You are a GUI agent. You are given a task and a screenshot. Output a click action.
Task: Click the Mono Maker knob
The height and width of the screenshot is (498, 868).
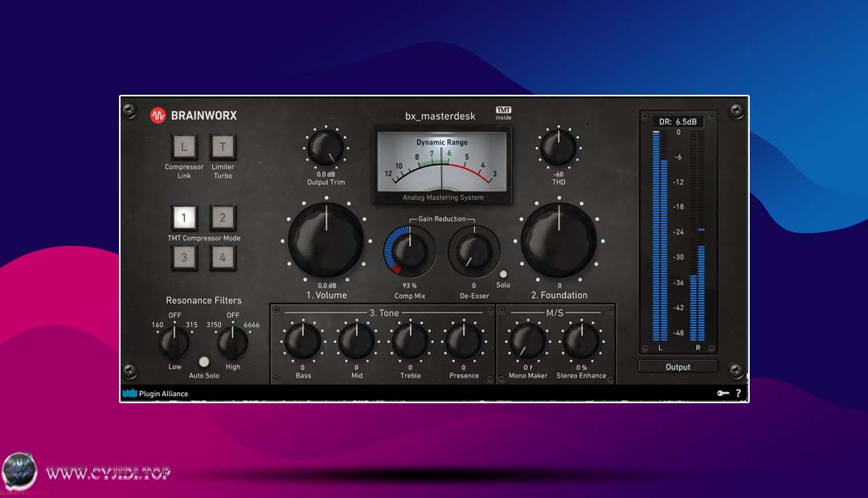[527, 341]
